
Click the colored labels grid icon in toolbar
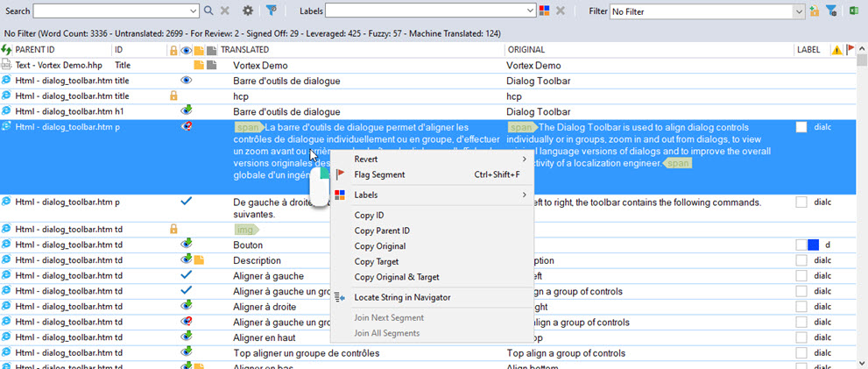545,11
